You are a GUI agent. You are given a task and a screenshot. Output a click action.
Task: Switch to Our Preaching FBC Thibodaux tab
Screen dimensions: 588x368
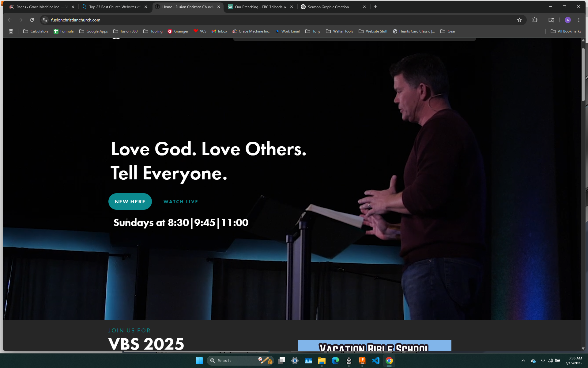pyautogui.click(x=260, y=7)
